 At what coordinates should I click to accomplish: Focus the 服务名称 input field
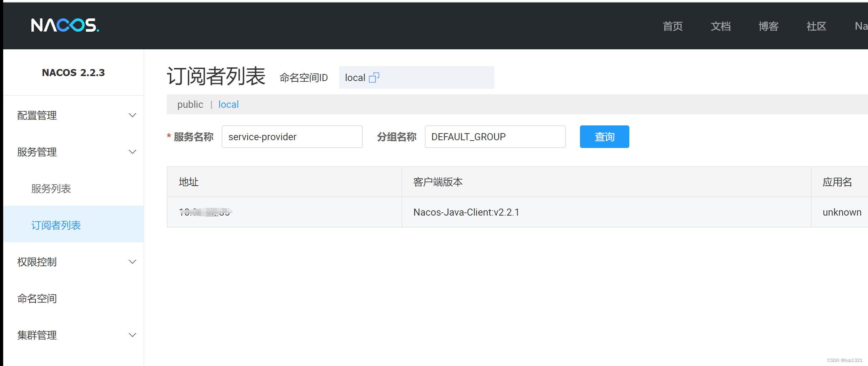click(292, 137)
